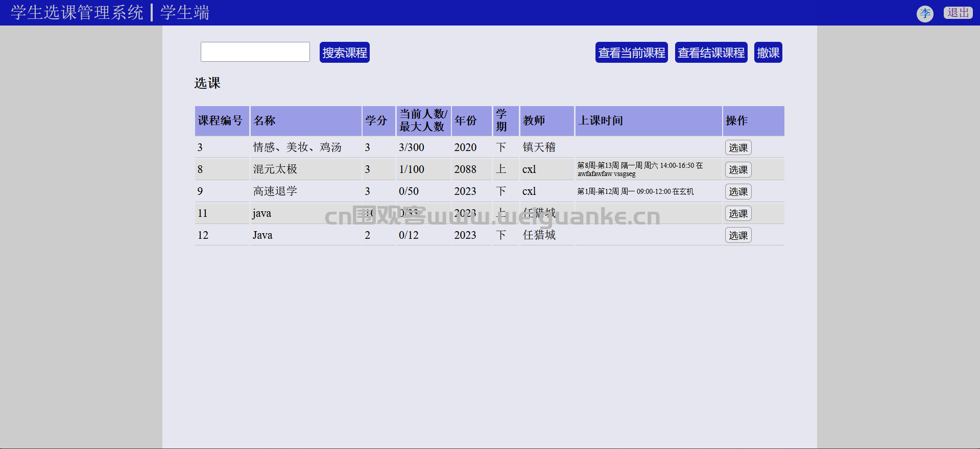This screenshot has height=449, width=980.
Task: Click the course name 高速退学
Action: (275, 191)
